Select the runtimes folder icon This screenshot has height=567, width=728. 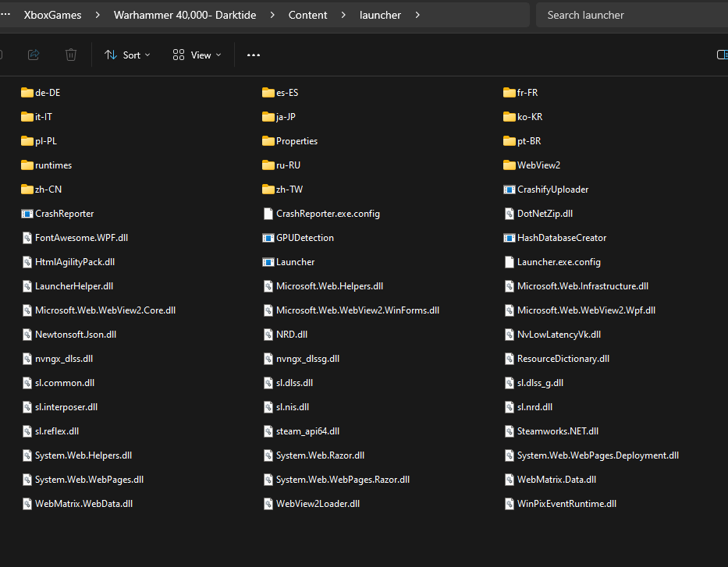point(27,165)
